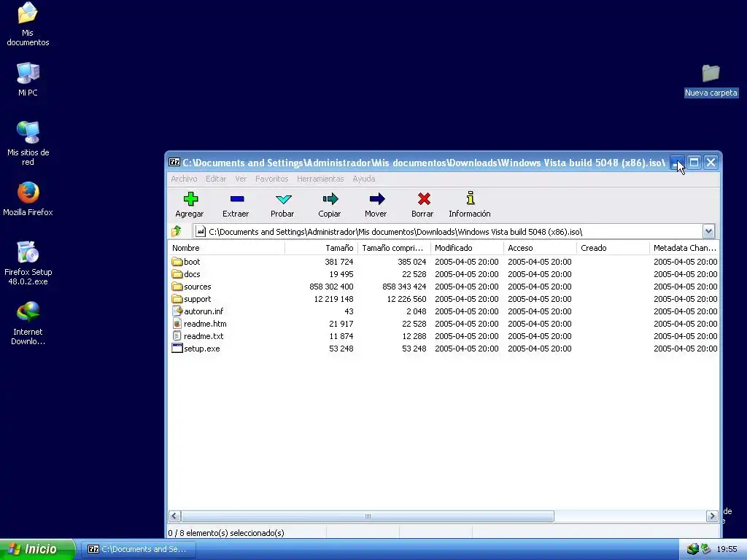Sort by Tamaño column header
747x560 pixels.
click(321, 248)
